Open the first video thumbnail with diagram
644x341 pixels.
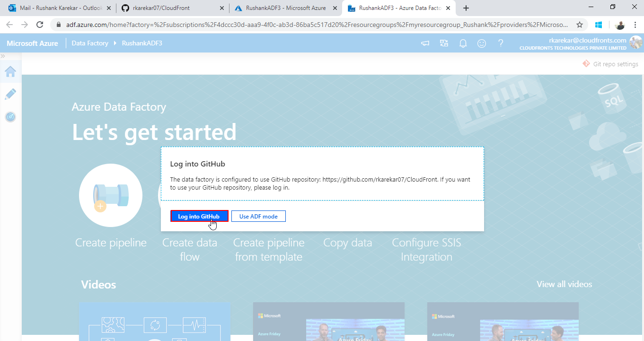(155, 322)
